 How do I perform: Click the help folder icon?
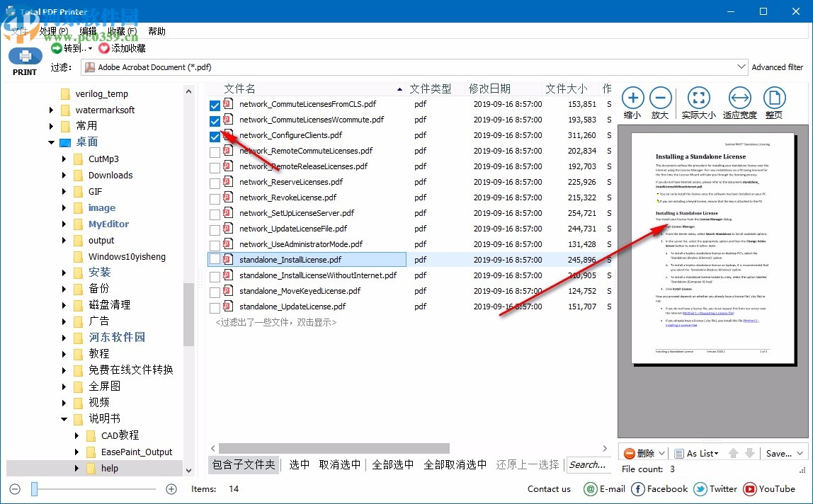pos(91,468)
